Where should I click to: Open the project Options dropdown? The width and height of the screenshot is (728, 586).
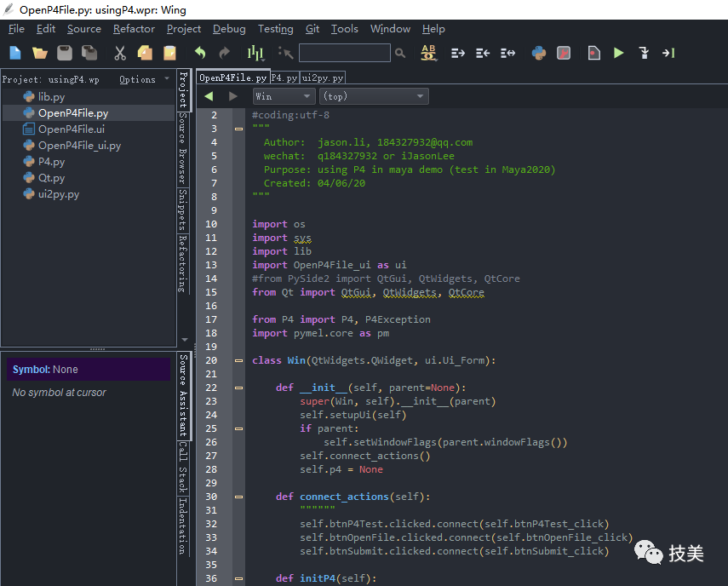click(143, 79)
